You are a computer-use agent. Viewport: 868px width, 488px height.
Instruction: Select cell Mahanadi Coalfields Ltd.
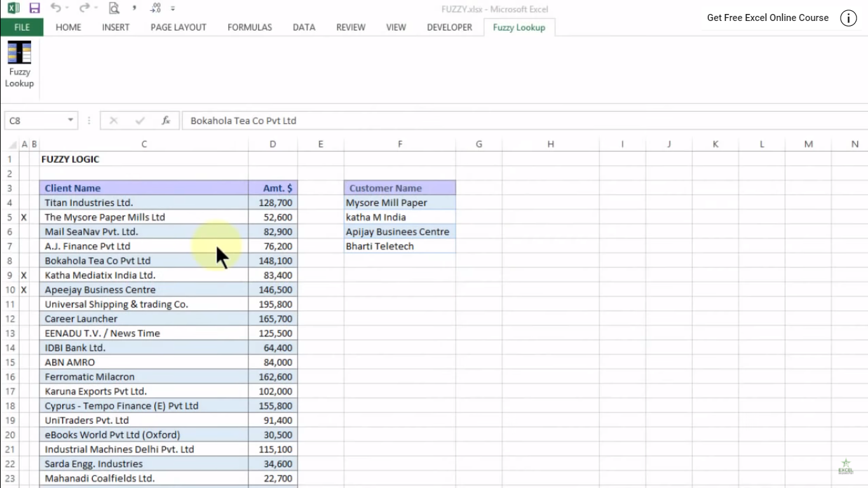pyautogui.click(x=144, y=478)
